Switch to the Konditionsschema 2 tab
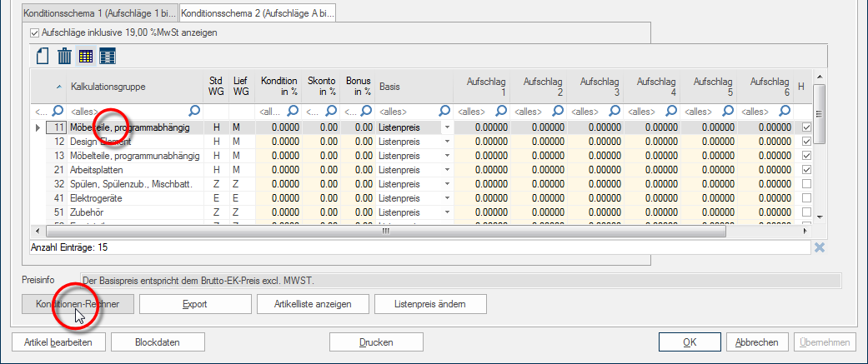The image size is (868, 364). [258, 15]
